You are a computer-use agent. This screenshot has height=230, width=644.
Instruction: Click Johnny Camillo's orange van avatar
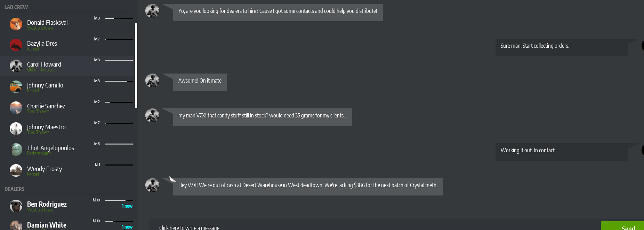click(16, 87)
